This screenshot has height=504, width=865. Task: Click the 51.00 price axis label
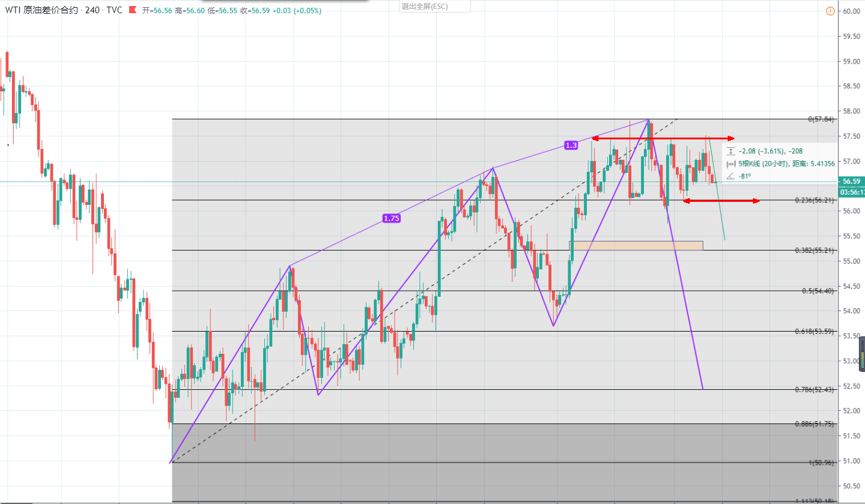click(851, 461)
